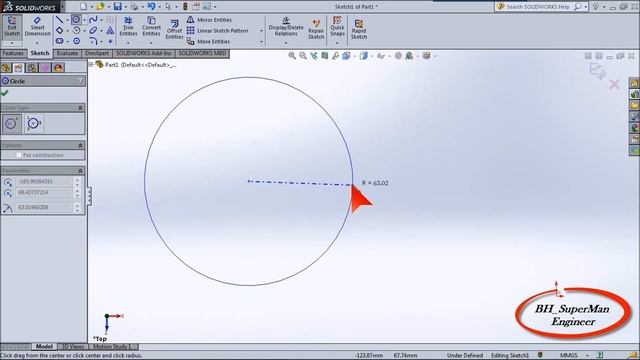This screenshot has height=360, width=640.
Task: Select the Text sketch tool
Action: (110, 31)
